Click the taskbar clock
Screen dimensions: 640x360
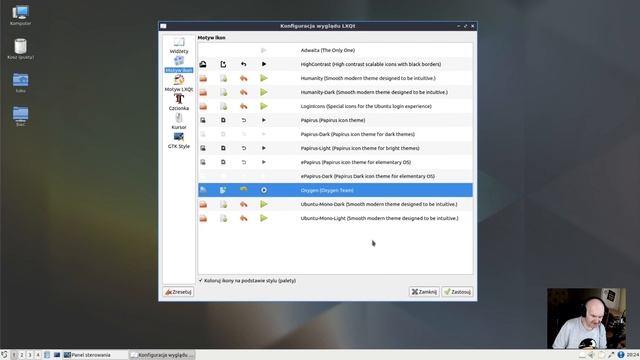coord(633,355)
